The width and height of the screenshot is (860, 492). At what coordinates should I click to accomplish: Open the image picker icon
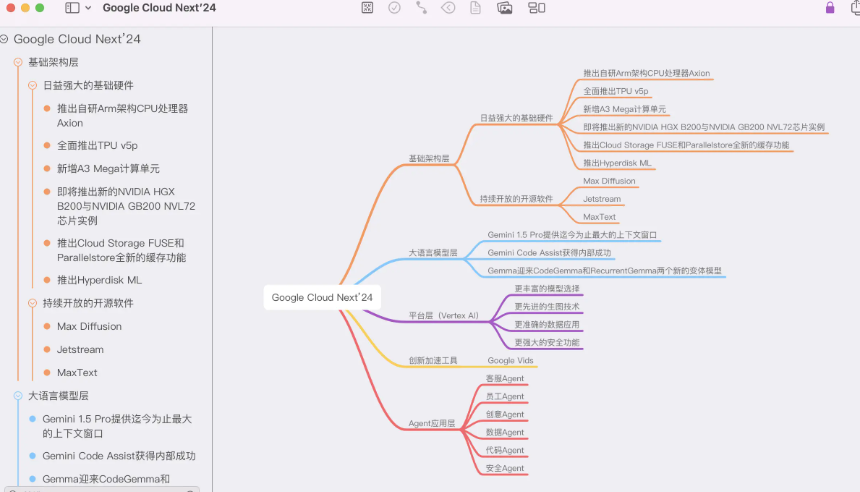tap(505, 8)
